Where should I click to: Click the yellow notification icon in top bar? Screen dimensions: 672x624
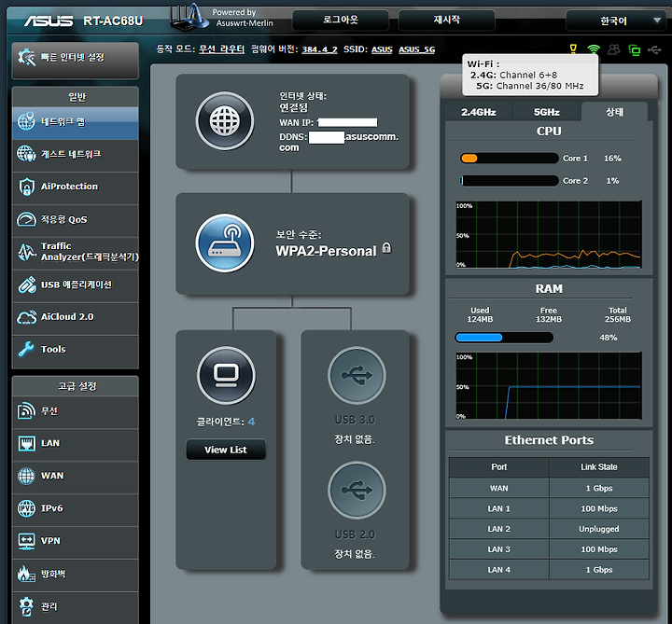point(573,49)
